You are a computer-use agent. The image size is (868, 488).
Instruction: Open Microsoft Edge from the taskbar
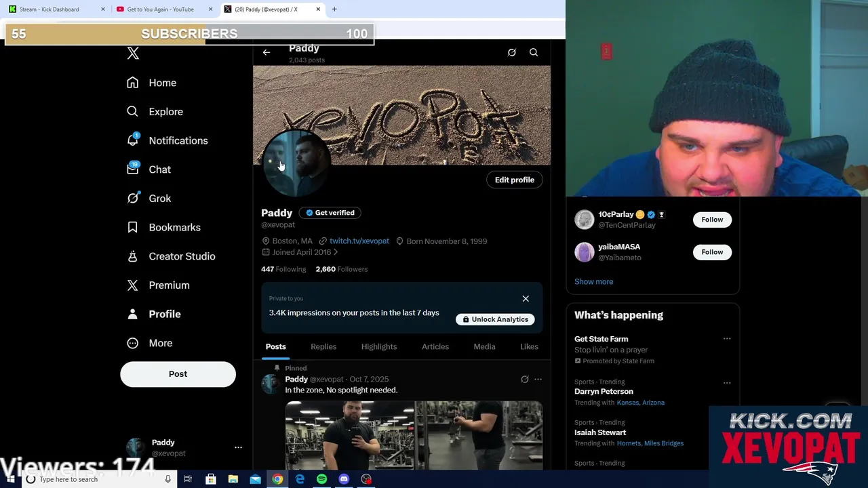click(x=300, y=479)
